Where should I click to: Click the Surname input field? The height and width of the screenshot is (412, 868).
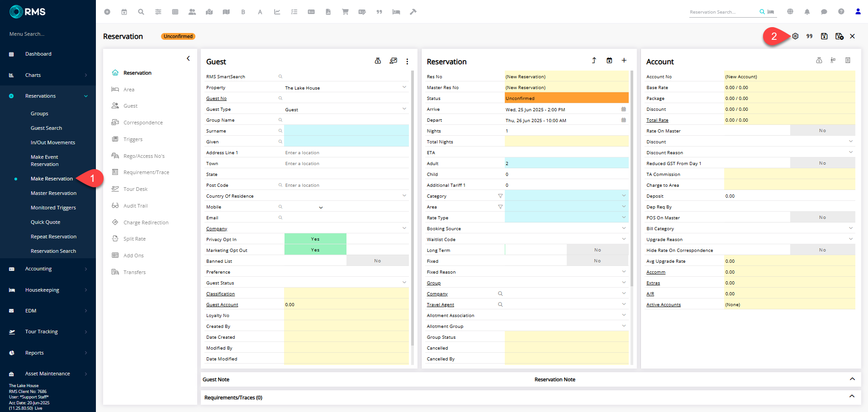point(346,130)
